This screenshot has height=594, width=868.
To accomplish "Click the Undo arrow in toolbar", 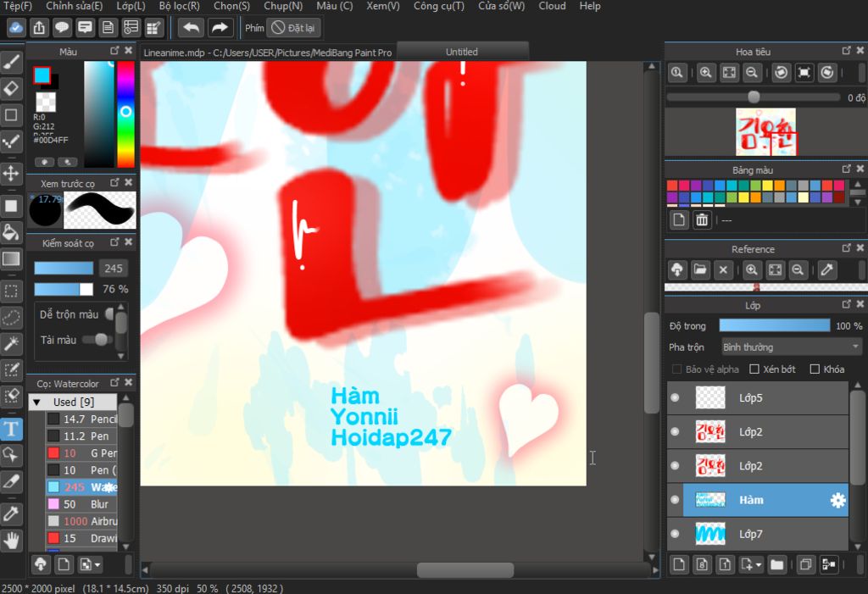I will [x=191, y=28].
